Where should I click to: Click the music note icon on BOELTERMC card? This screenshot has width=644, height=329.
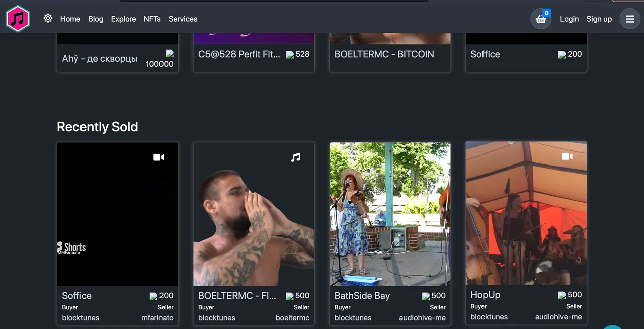(295, 157)
